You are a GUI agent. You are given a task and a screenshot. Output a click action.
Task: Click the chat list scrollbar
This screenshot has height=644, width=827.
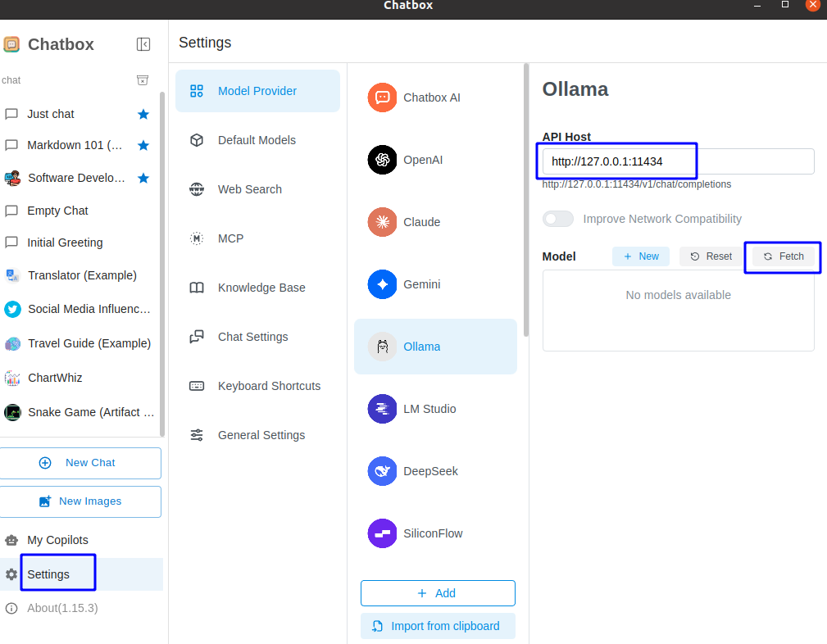[162, 264]
